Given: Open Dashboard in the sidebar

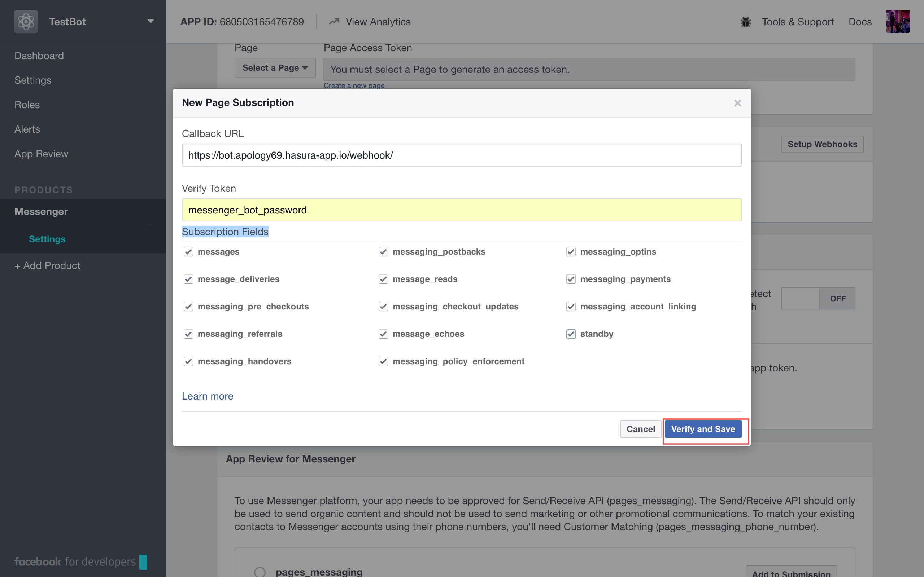Looking at the screenshot, I should coord(39,56).
